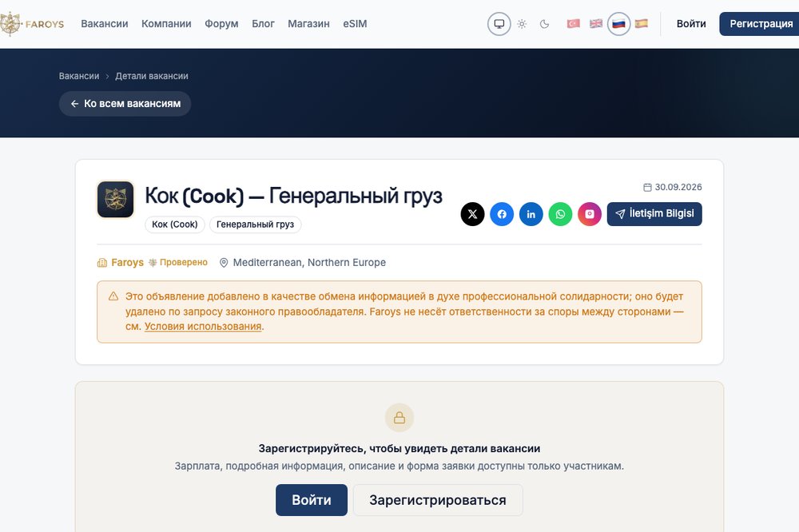Click the job title Кок (Cook) heading

(293, 196)
